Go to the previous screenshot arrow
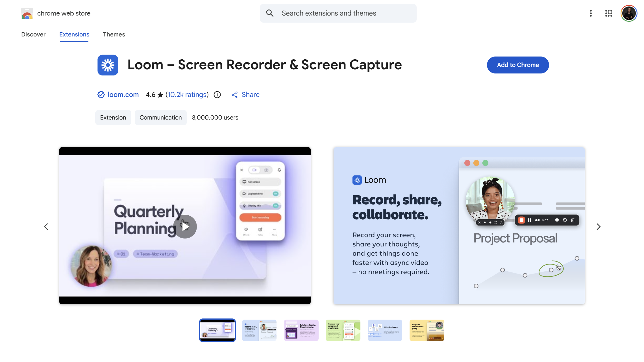This screenshot has height=362, width=644. (46, 227)
